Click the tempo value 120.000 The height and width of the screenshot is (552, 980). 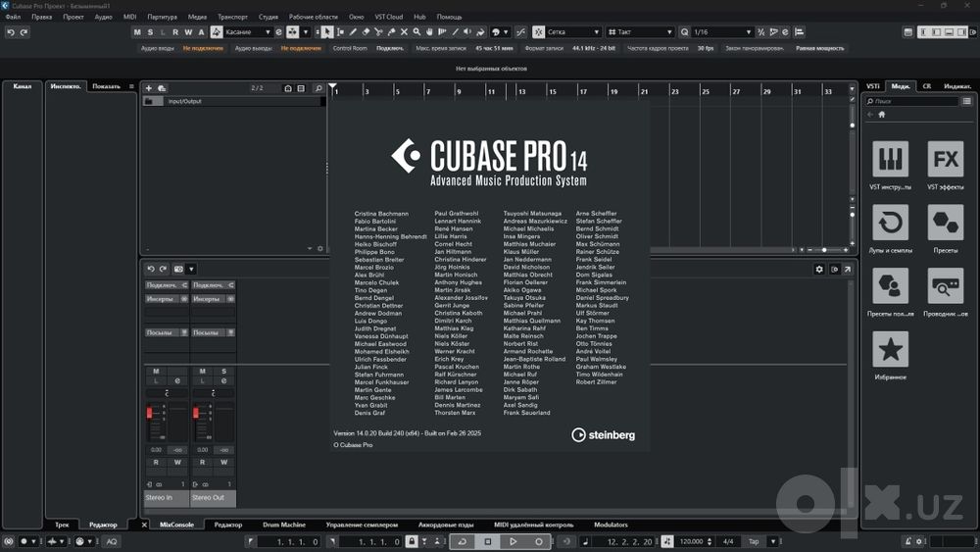691,541
